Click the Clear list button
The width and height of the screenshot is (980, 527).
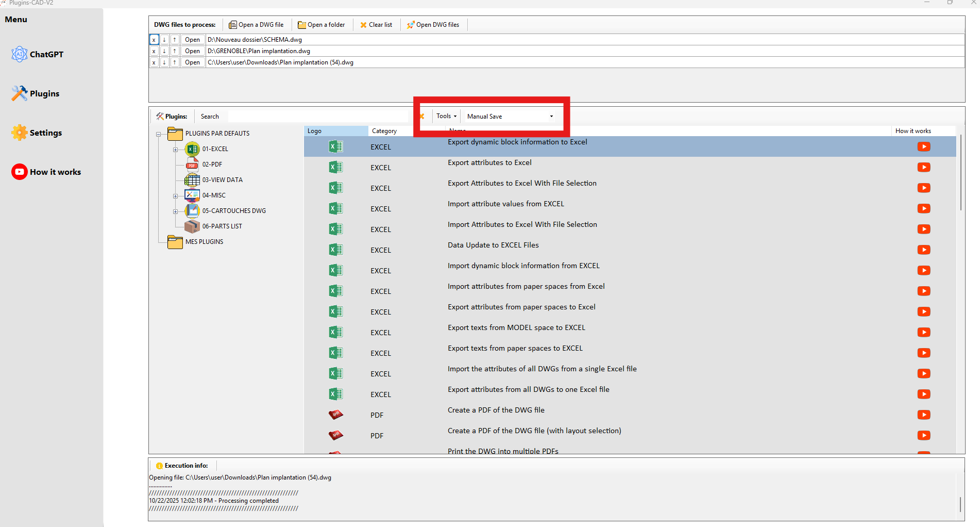pos(376,25)
